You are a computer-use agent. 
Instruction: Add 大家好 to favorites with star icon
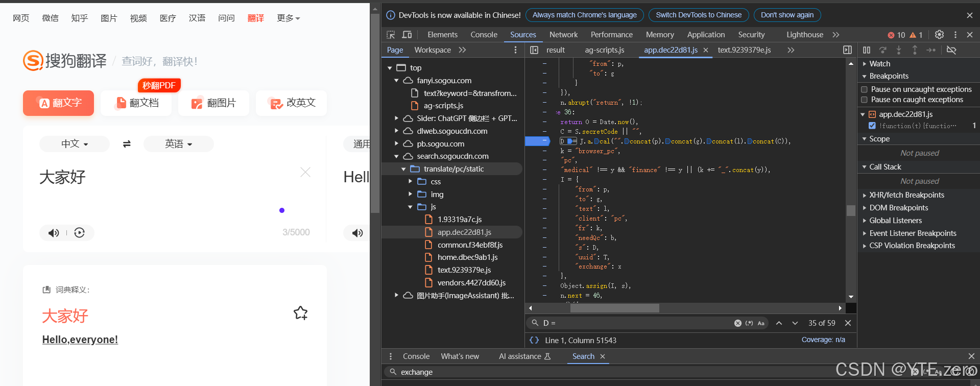[301, 313]
